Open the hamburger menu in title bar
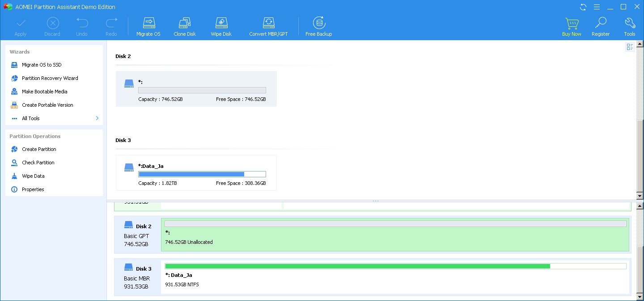Screen dimensions: 644x301 click(597, 7)
